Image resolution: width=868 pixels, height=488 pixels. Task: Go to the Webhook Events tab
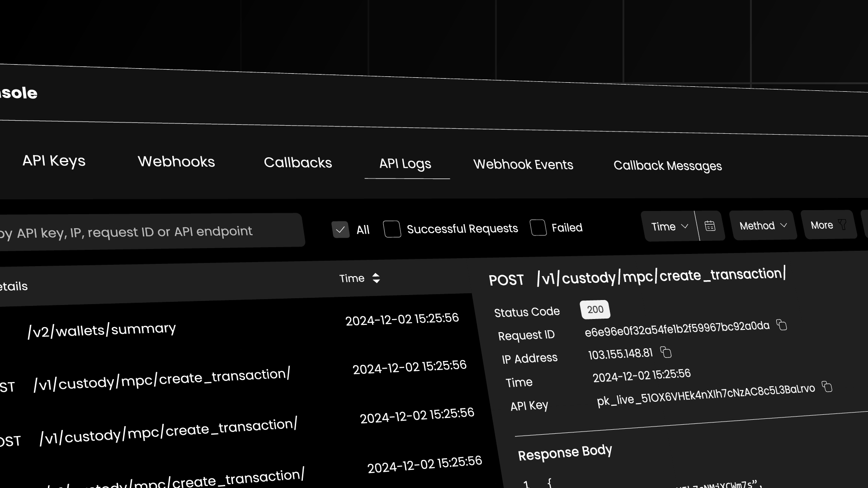pyautogui.click(x=523, y=164)
